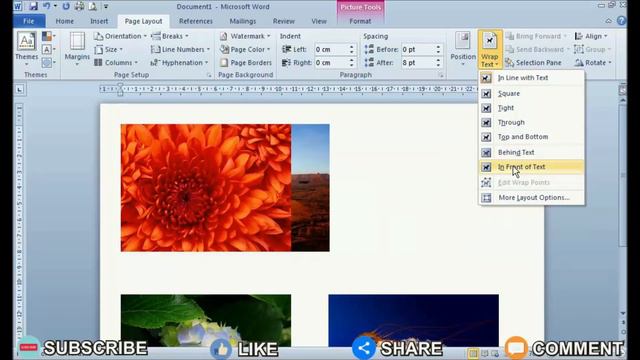Switch to the Review tab

tap(284, 21)
